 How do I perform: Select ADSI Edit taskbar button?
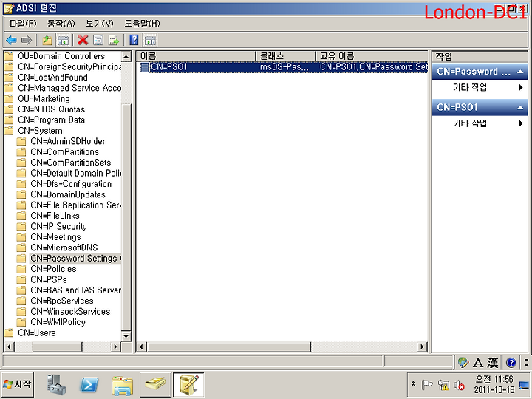188,384
